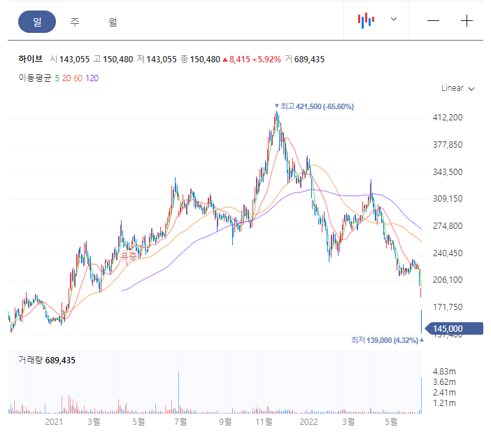
Task: Click the opening price 시 143,055 value
Action: [x=70, y=59]
